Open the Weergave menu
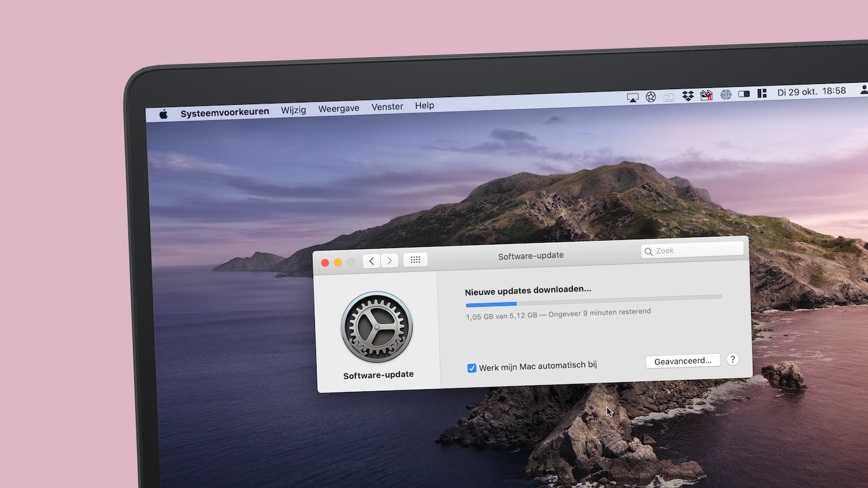 click(339, 108)
